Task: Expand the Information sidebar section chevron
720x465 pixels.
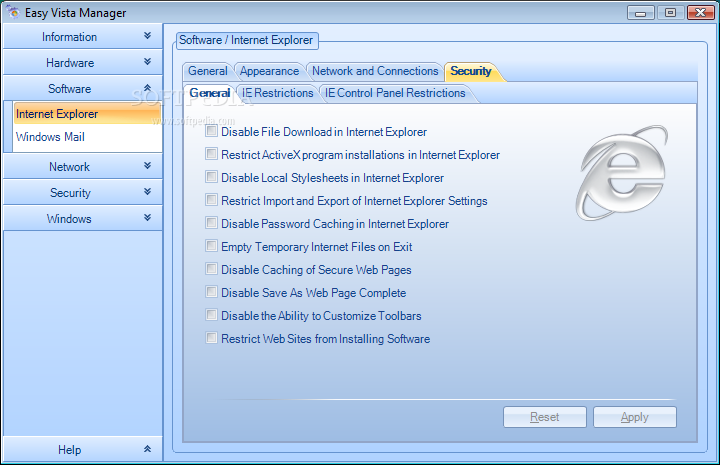Action: point(147,36)
